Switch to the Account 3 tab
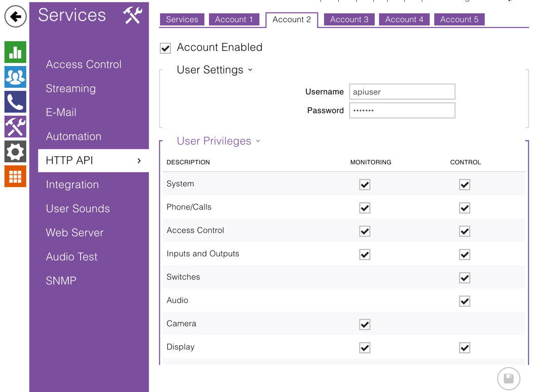 [x=349, y=20]
